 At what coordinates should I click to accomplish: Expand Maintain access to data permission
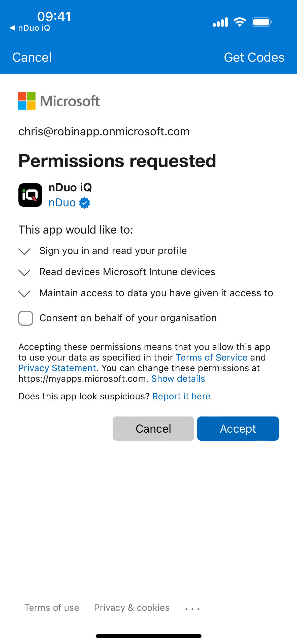[24, 294]
